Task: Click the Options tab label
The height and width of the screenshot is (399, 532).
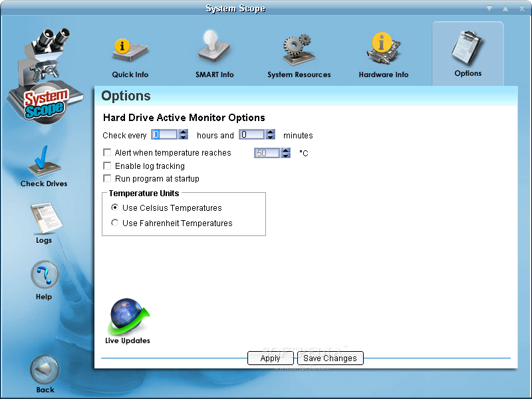Action: [468, 73]
